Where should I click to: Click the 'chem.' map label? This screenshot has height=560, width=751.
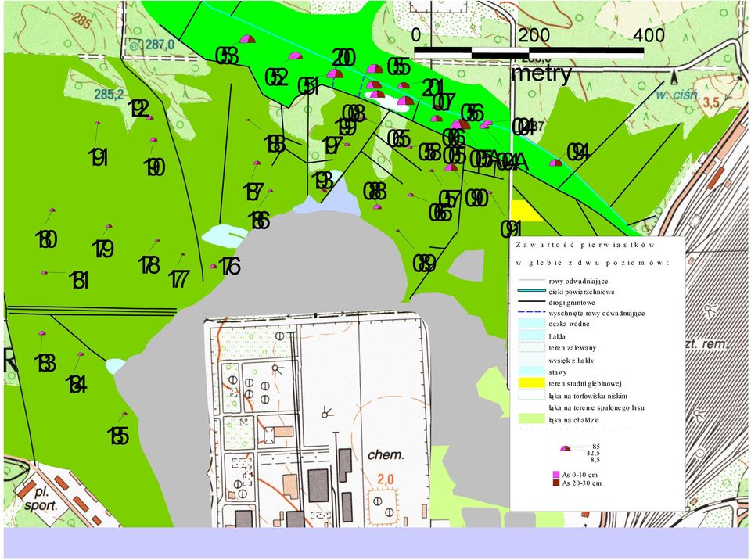pos(386,454)
